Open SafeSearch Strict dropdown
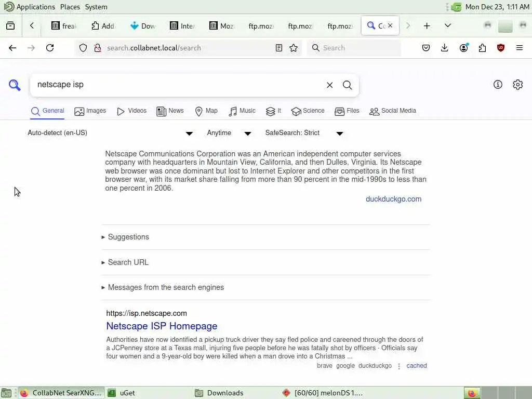 point(304,133)
